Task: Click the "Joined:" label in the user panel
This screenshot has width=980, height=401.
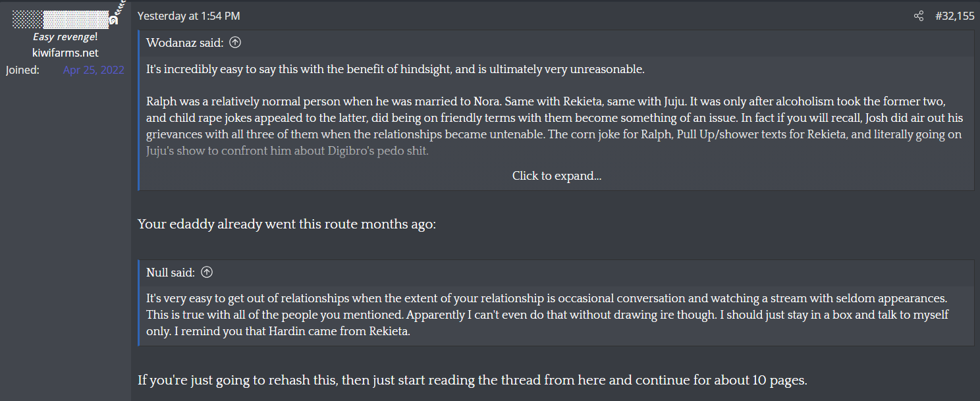Action: 23,70
